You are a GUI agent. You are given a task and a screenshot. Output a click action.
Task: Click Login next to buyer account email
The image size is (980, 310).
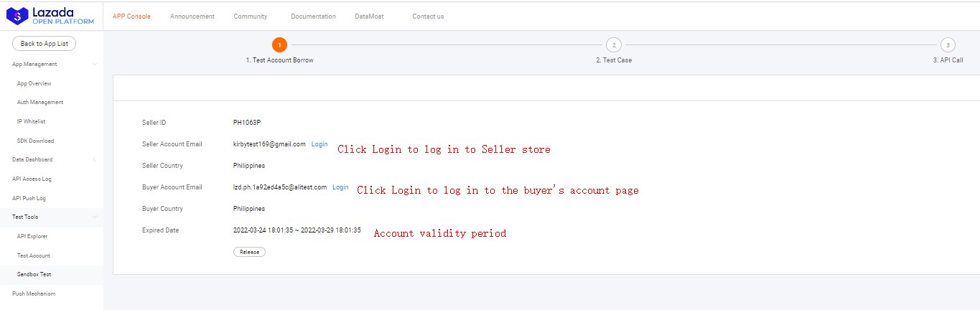(x=340, y=187)
